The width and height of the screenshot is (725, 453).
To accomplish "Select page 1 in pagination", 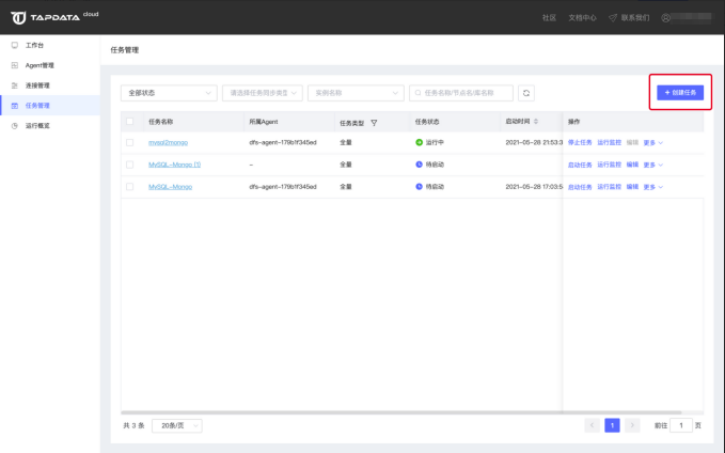I will pos(612,425).
